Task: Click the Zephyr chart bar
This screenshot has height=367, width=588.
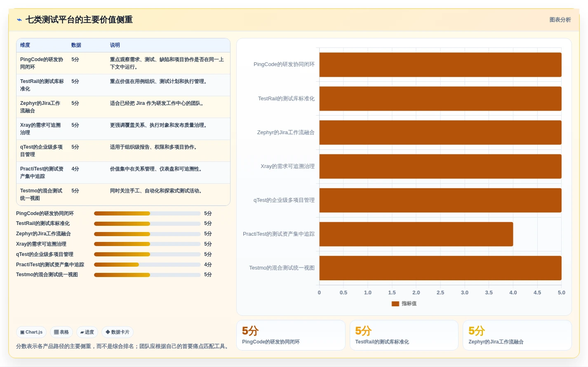Action: click(x=440, y=133)
